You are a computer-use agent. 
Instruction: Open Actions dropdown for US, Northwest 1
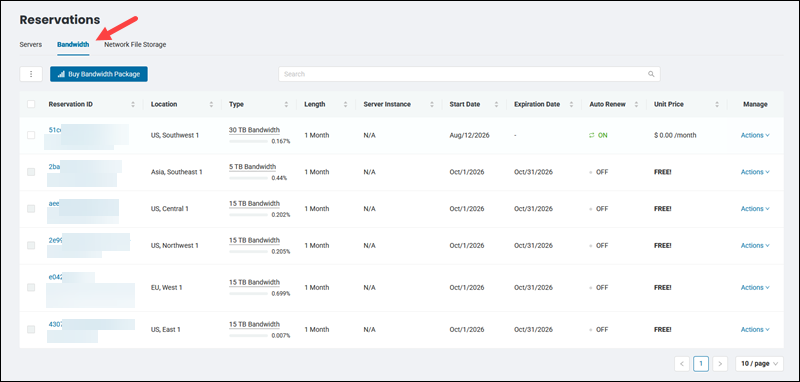tap(755, 245)
